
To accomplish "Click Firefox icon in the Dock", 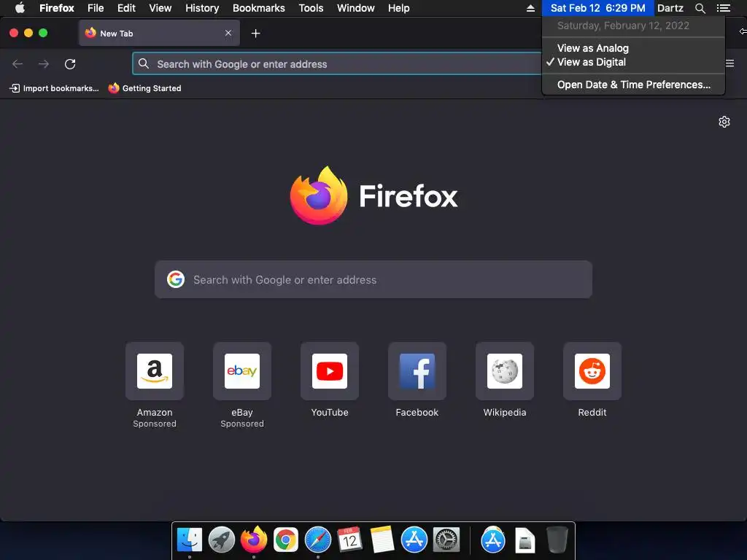I will pyautogui.click(x=253, y=540).
